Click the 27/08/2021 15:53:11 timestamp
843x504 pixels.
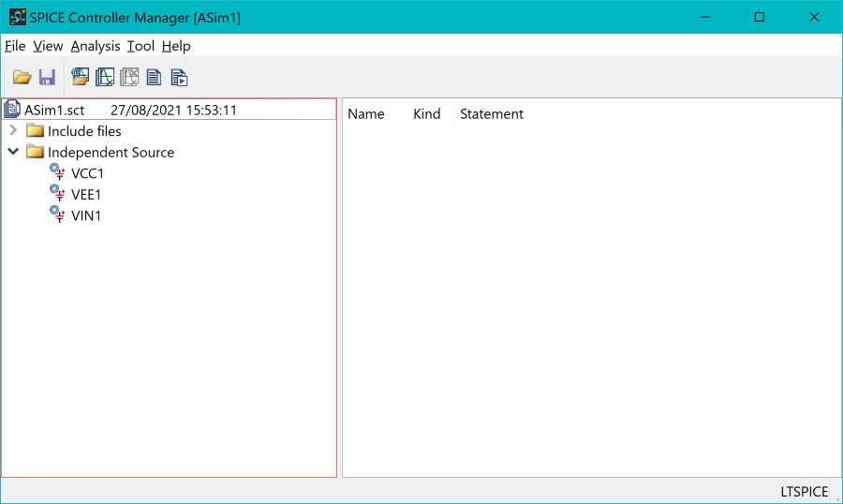tap(173, 111)
